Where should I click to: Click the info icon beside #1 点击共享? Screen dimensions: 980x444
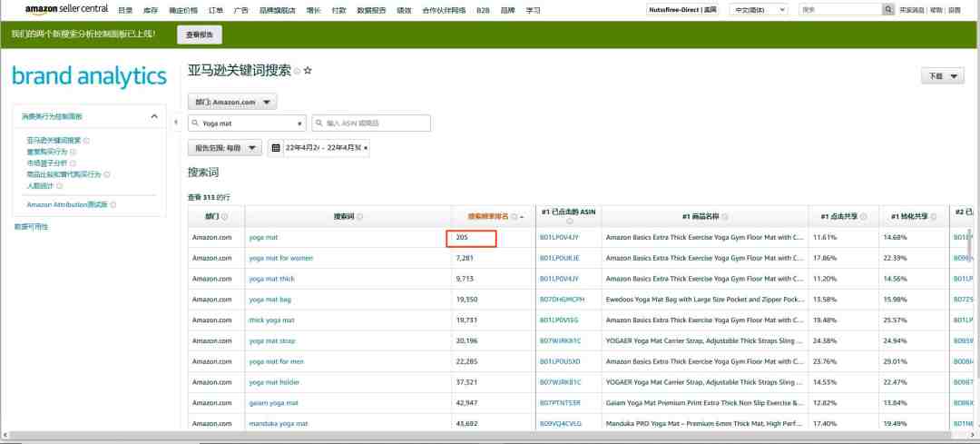pyautogui.click(x=863, y=216)
